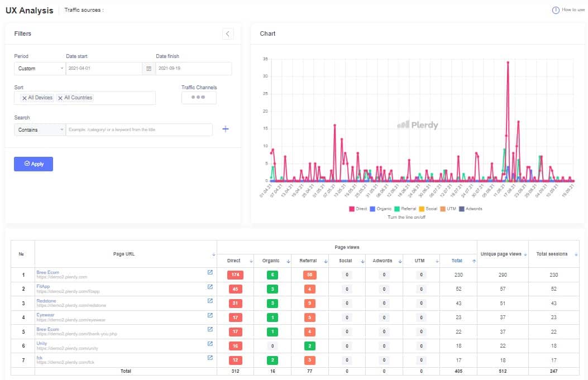Click the Adwords legend color swatch

461,209
